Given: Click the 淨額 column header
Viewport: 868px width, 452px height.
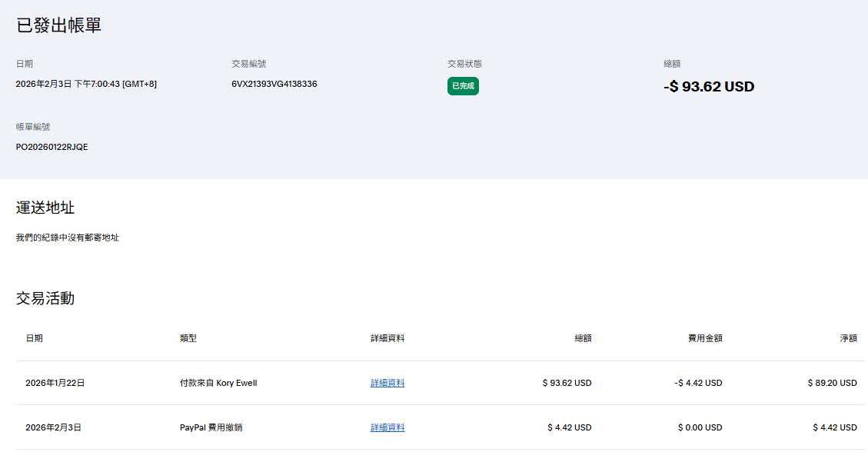Looking at the screenshot, I should 848,338.
